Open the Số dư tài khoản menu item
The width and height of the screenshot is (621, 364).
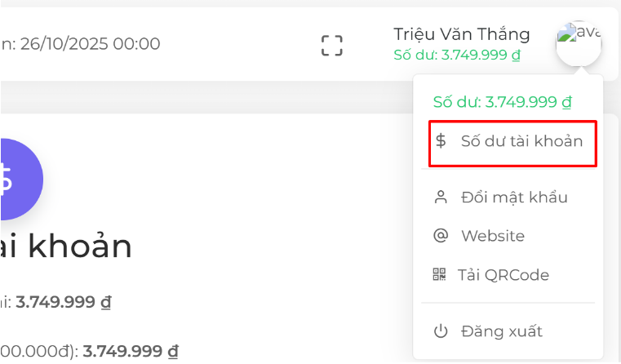(x=512, y=144)
